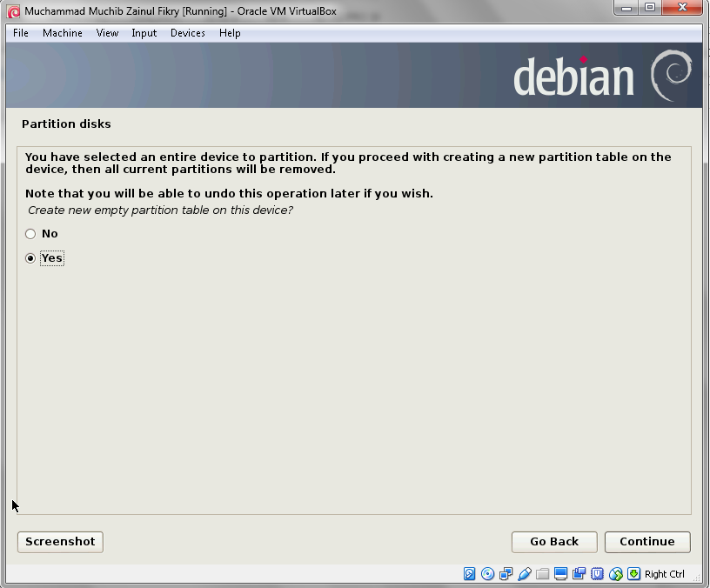Click the Screenshot button
Screen dimensions: 710x588
(x=59, y=541)
